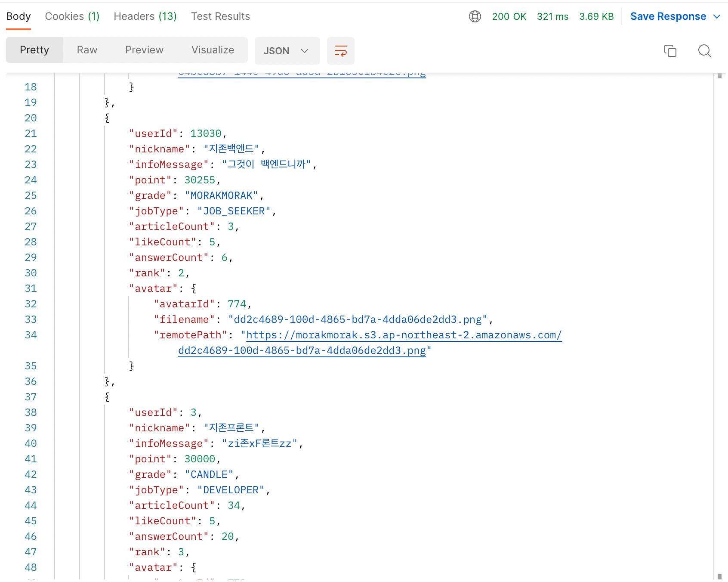Screen dimensions: 728x582
Task: Click the filename value dd2c4689 png
Action: point(358,319)
